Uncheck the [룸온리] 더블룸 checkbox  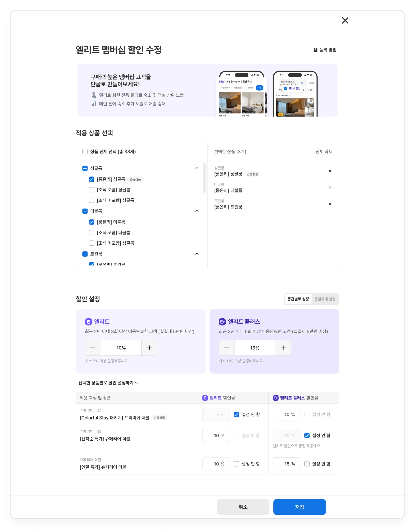pos(92,222)
